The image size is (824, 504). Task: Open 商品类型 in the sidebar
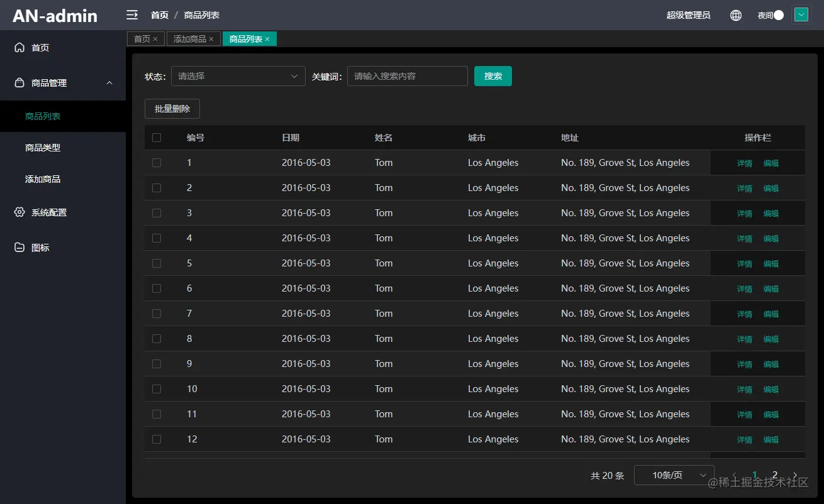pos(63,148)
